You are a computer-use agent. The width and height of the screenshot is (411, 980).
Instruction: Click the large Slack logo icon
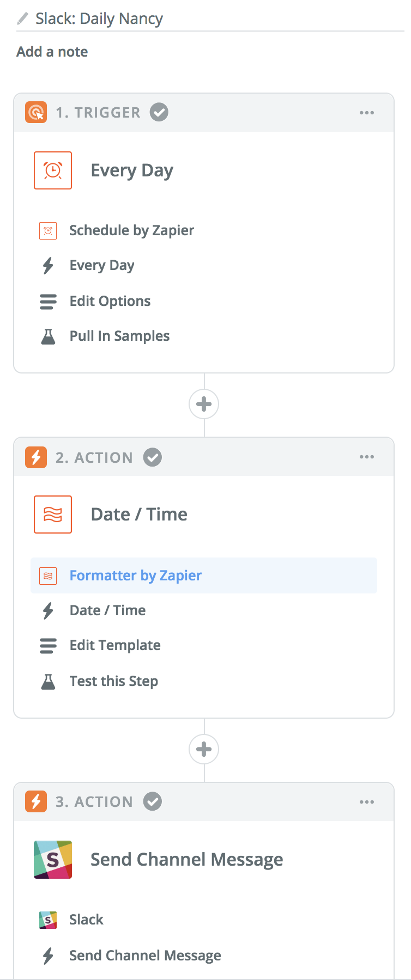click(x=53, y=859)
